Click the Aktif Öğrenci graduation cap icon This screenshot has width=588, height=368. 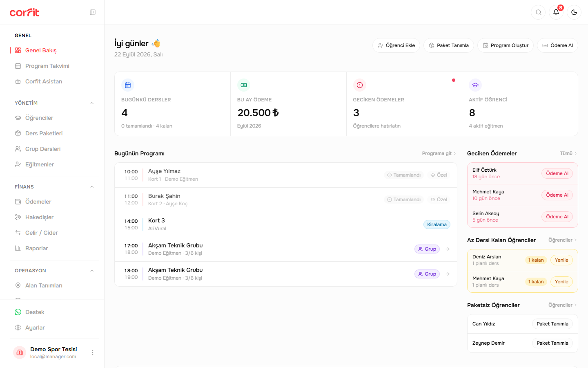tap(475, 85)
